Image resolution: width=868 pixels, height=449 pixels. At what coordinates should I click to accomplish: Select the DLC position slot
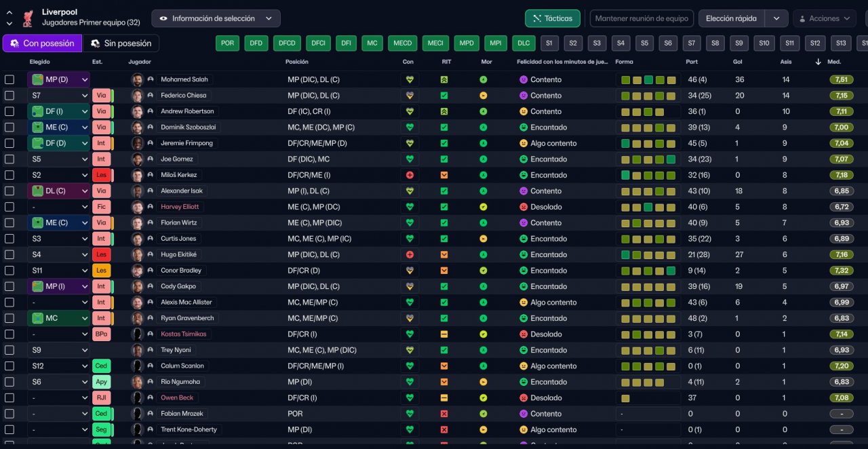tap(524, 43)
